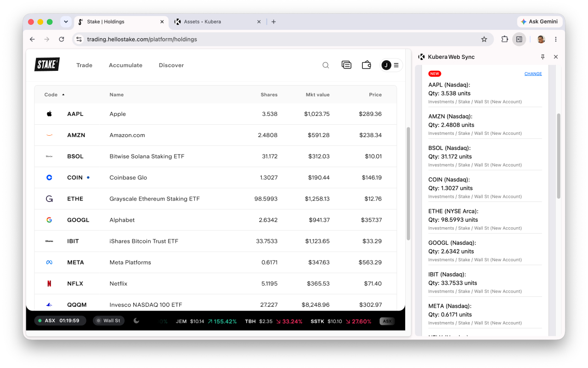This screenshot has width=588, height=368.
Task: Close the Stake | Holdings tab
Action: 162,22
